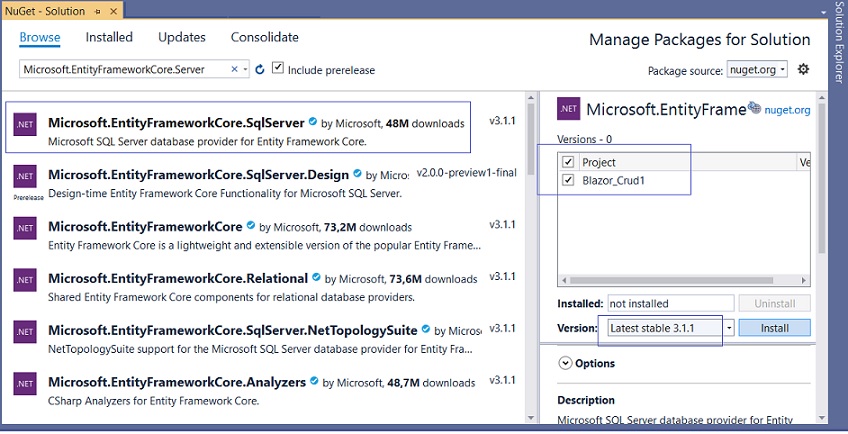
Task: Click verified badge of EntityFrameworkCore.Relational
Action: (x=316, y=278)
